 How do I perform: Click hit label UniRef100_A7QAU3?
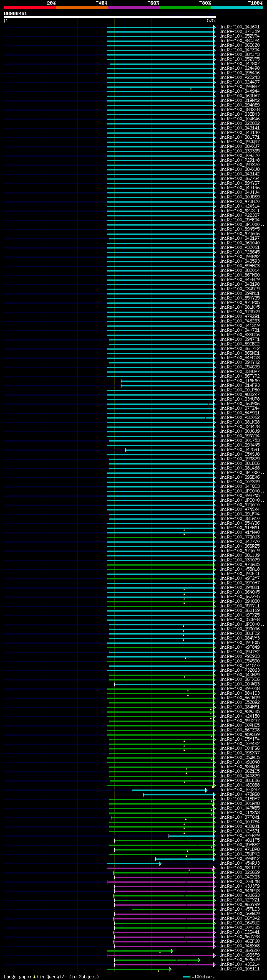pos(239,537)
